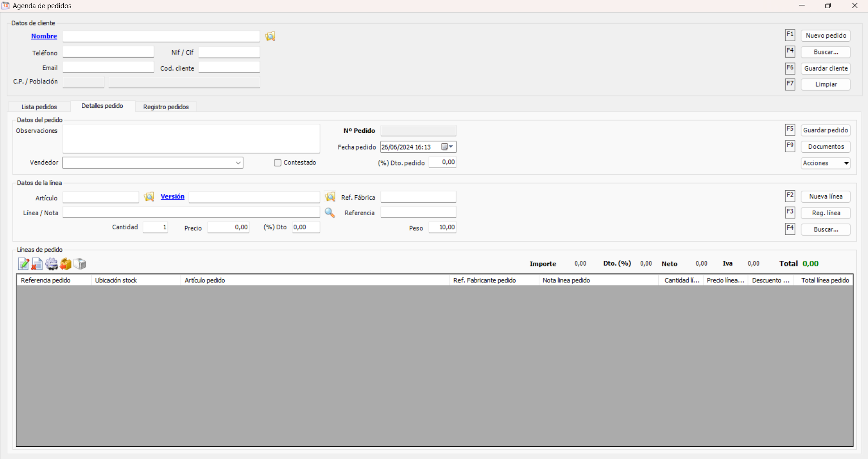Open lookup icon after the Versión field

pos(330,197)
